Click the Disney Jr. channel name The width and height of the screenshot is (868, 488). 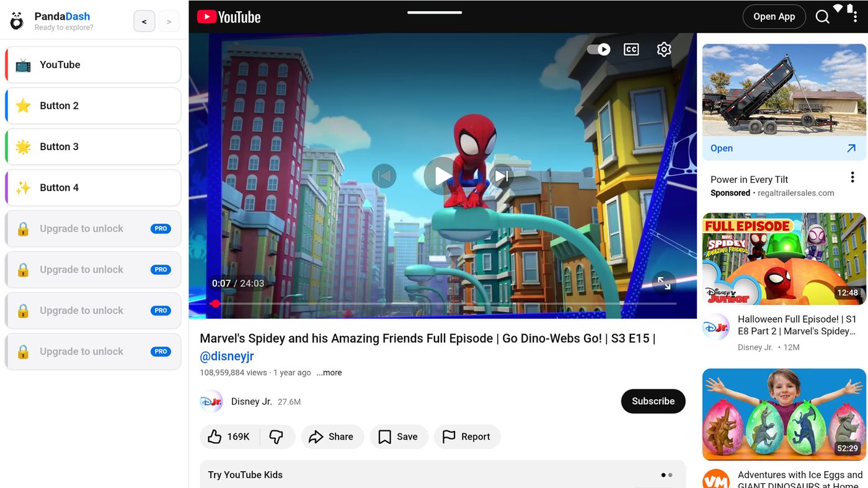(x=252, y=401)
